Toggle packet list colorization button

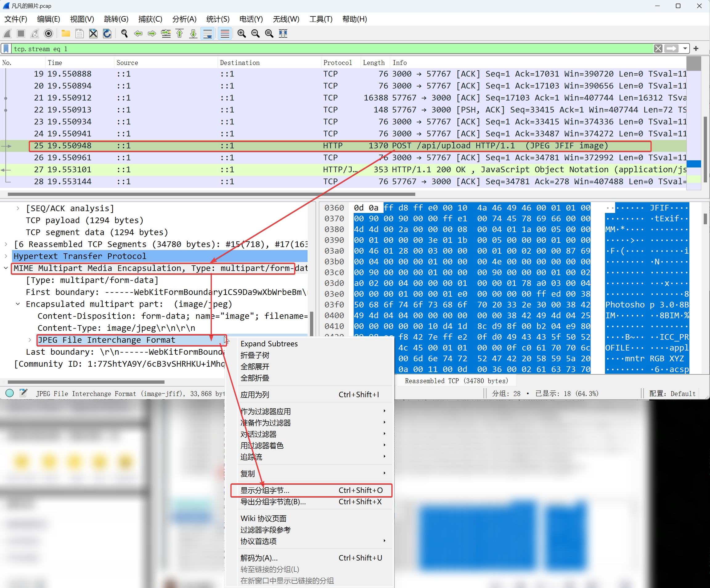point(225,34)
